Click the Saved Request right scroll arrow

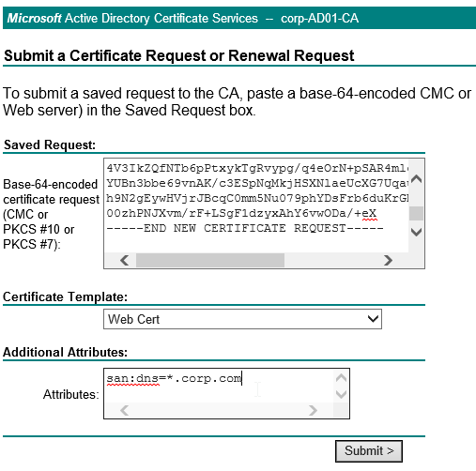(388, 260)
